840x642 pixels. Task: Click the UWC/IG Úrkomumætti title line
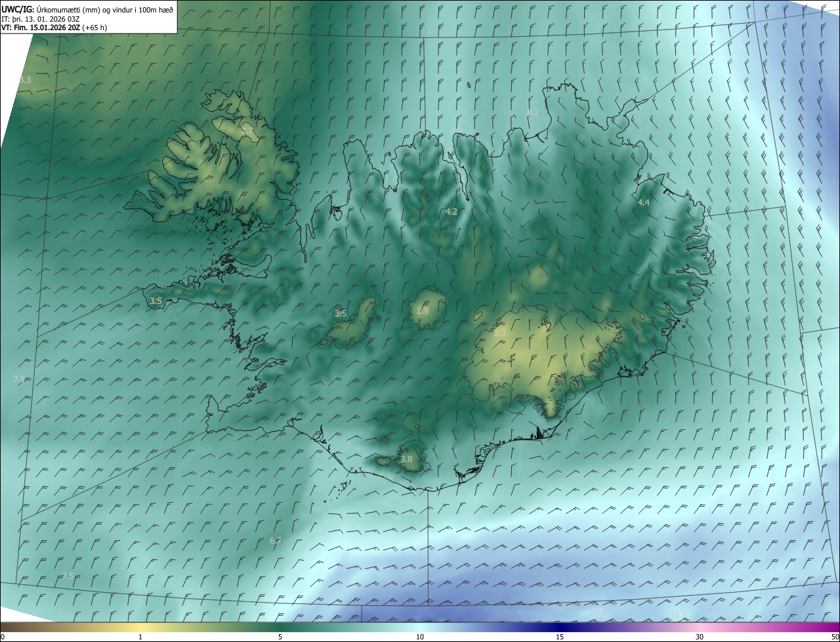(87, 9)
